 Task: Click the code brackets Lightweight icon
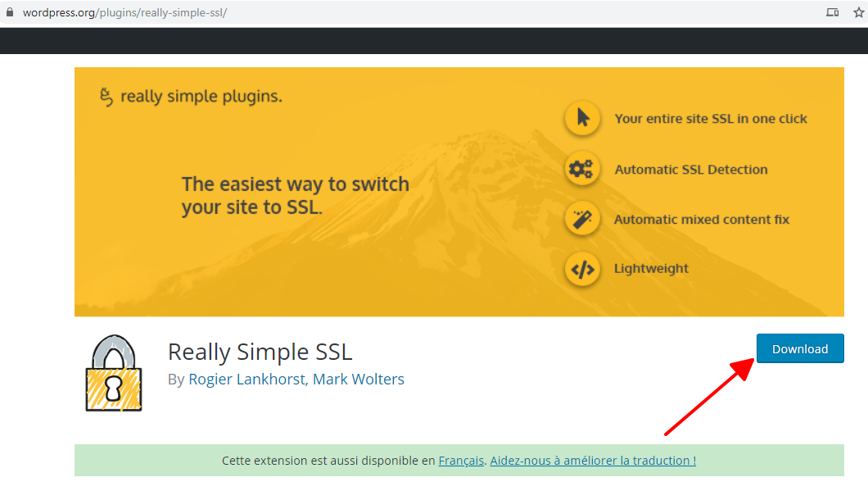coord(582,270)
